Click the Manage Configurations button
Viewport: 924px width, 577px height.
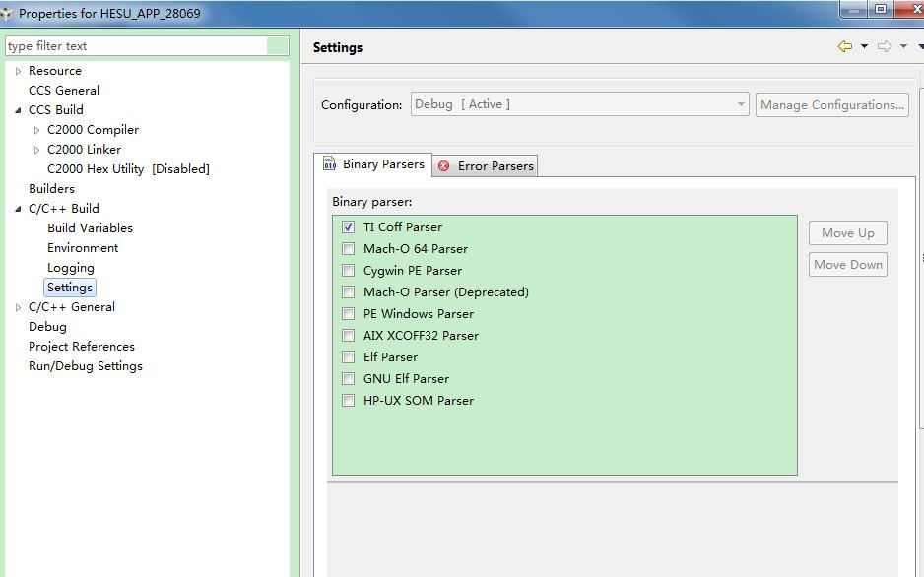[x=831, y=104]
